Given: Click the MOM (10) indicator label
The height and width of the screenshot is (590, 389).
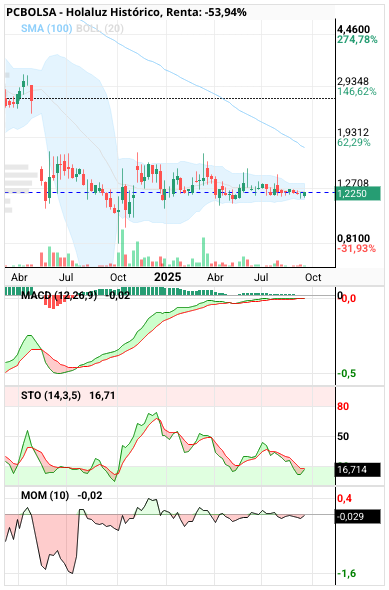Looking at the screenshot, I should point(45,496).
